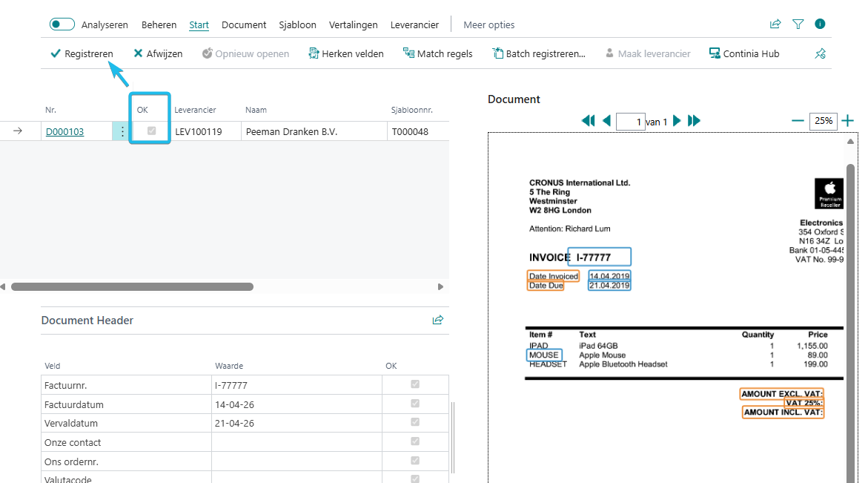This screenshot has width=868, height=483.
Task: Go to first document page
Action: click(589, 121)
